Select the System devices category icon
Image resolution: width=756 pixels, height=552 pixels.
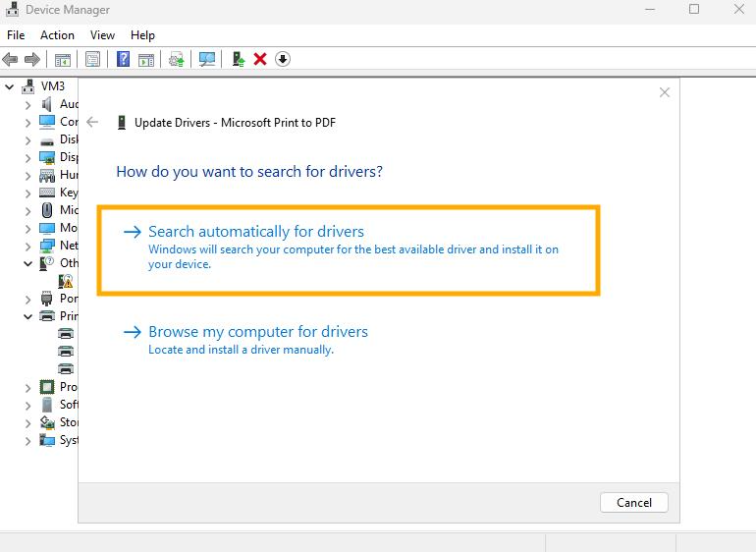tap(47, 440)
